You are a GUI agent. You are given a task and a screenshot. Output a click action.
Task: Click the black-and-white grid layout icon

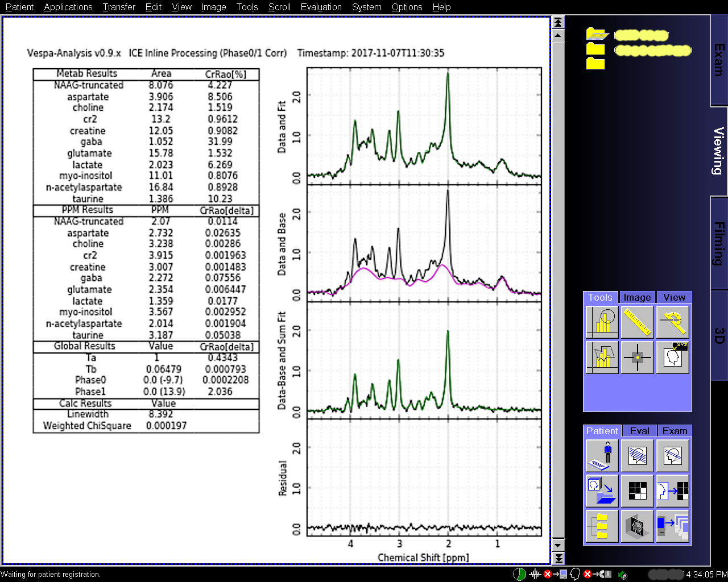point(637,490)
